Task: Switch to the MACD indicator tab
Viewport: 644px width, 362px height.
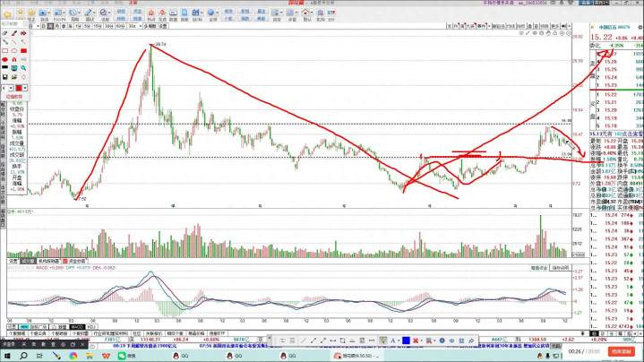Action: click(77, 327)
